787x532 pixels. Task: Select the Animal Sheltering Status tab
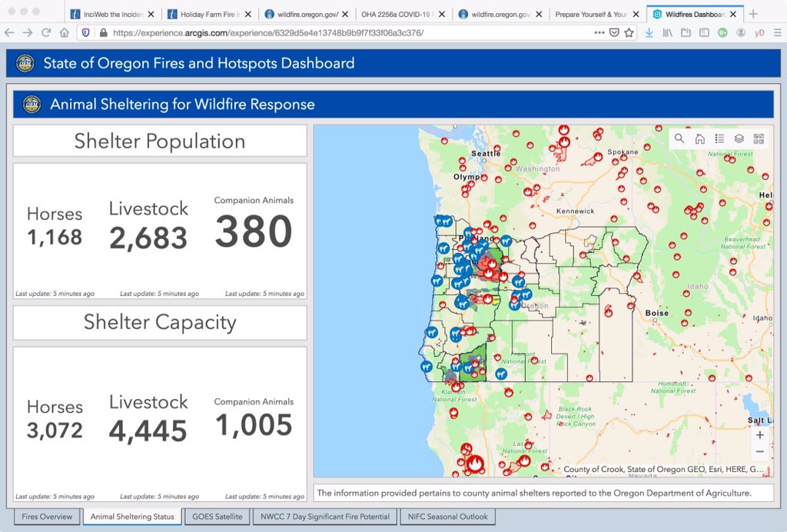(132, 517)
